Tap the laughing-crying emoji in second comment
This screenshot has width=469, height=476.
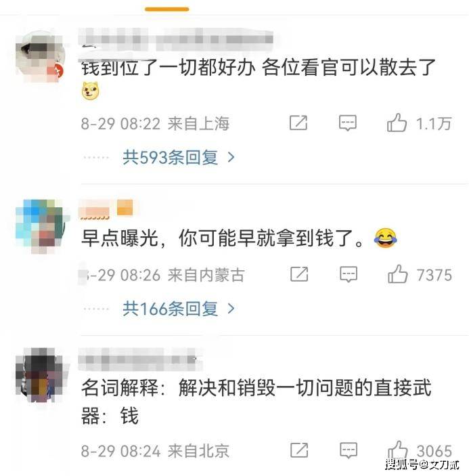coord(386,238)
